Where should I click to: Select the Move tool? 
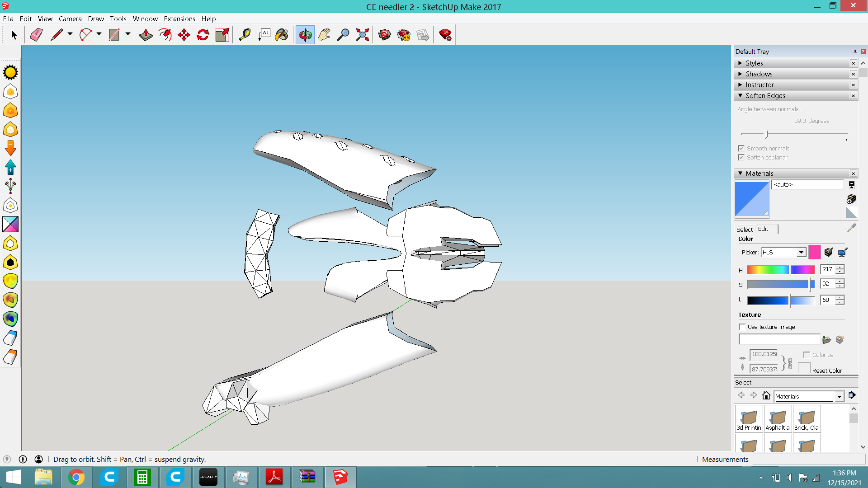[184, 35]
